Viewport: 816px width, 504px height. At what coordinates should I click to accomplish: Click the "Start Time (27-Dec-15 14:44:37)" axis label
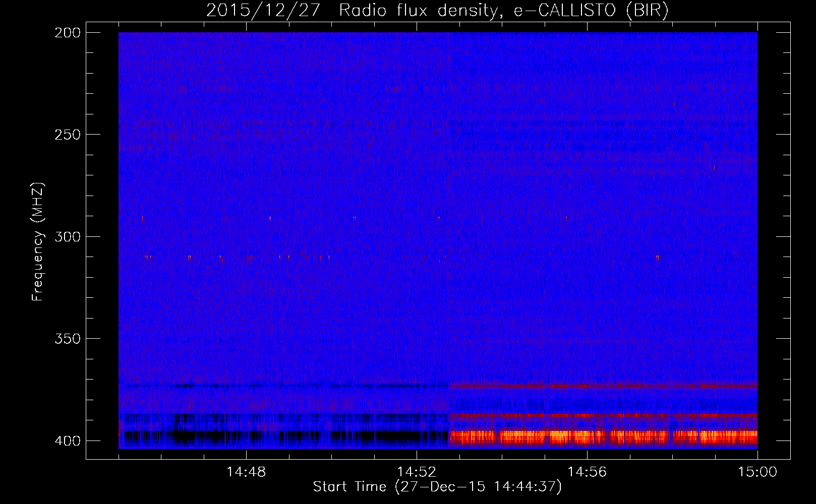point(437,487)
